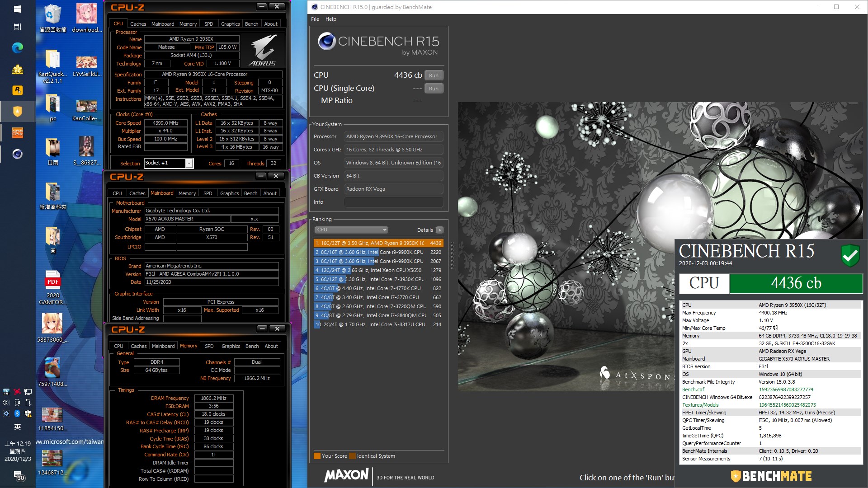Viewport: 868px width, 488px height.
Task: Open notification center showing 30 notifications
Action: 18,475
